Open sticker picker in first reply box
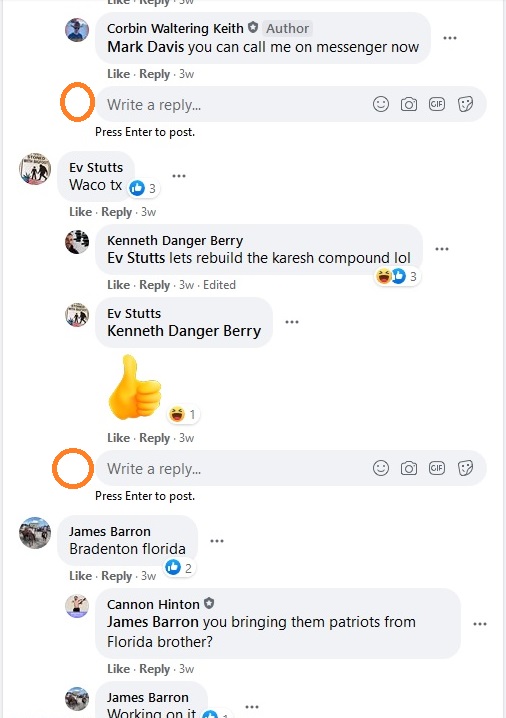 465,104
